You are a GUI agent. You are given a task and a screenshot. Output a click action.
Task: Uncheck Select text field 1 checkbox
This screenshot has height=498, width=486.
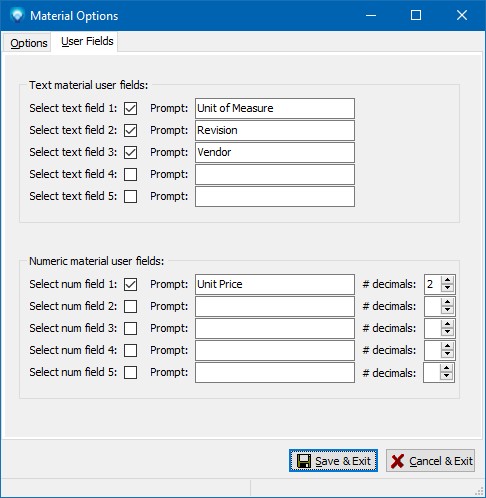(130, 108)
